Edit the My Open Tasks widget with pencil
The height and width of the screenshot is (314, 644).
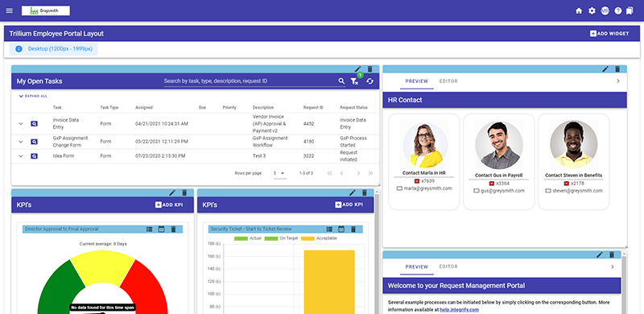pyautogui.click(x=357, y=69)
